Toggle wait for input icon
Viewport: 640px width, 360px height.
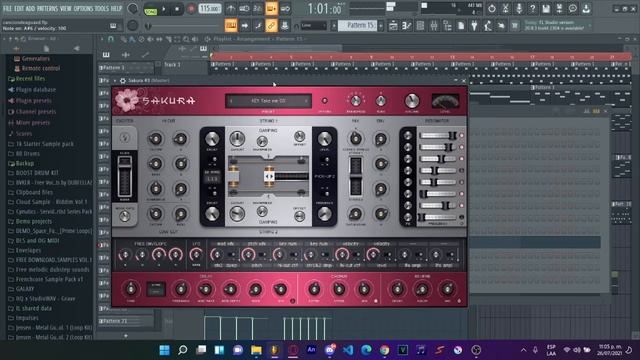point(244,9)
